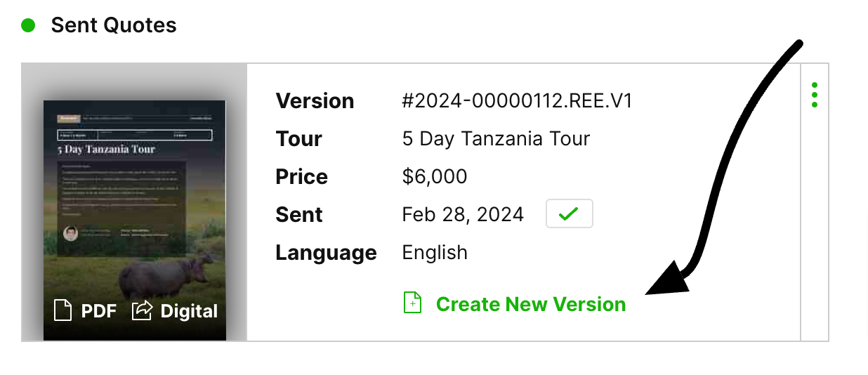Select version number #2024-00000112.REE.V1
Viewport: 868px width, 375px height.
click(518, 101)
